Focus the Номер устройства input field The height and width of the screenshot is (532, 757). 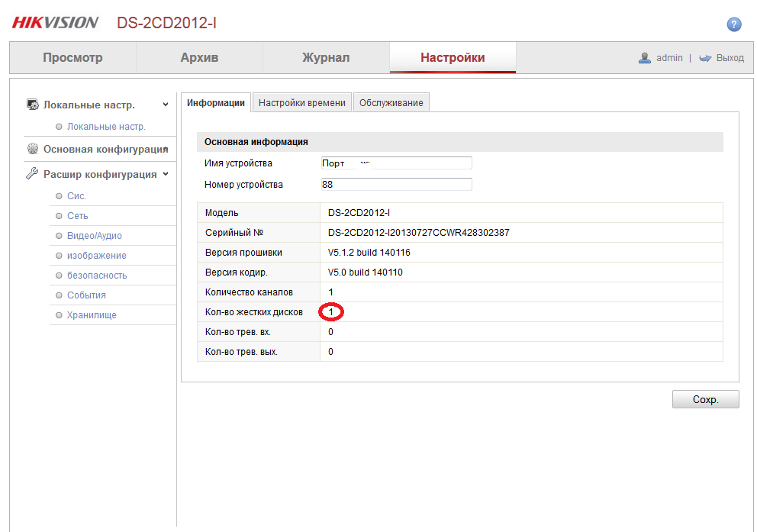pos(396,185)
